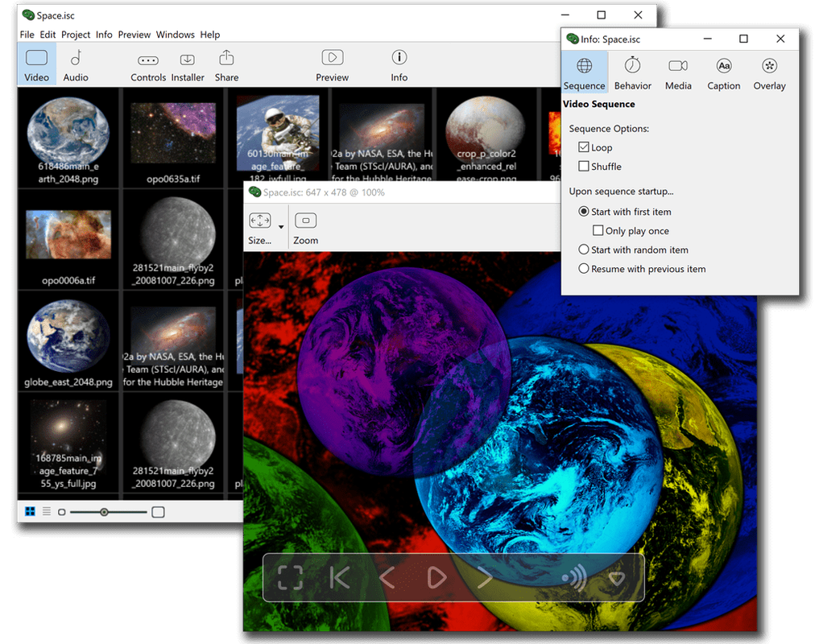The height and width of the screenshot is (644, 819).
Task: Go to previous item in preview controls
Action: [387, 577]
